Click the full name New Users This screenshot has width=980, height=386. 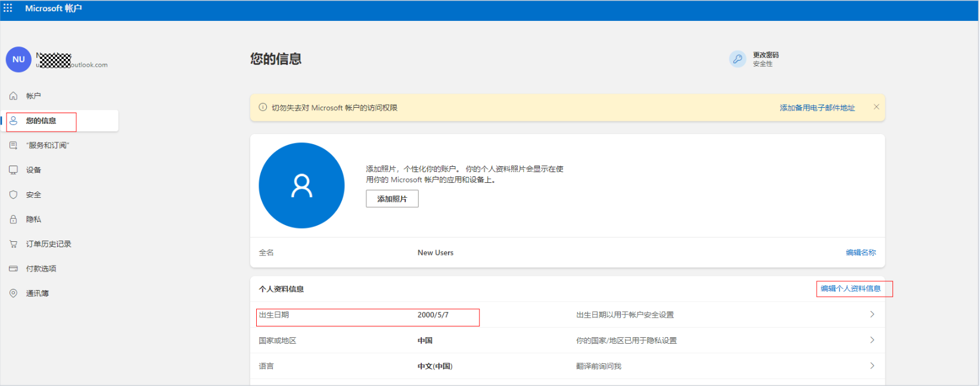click(x=435, y=253)
